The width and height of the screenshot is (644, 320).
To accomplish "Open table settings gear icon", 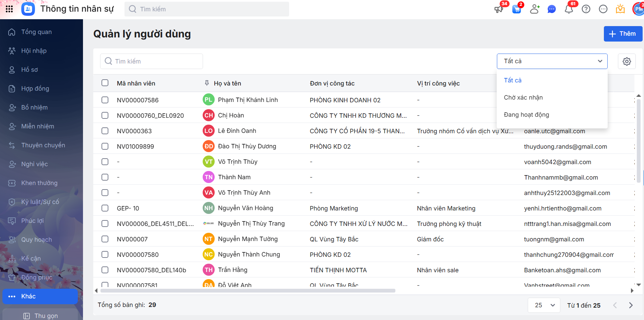I will [627, 61].
